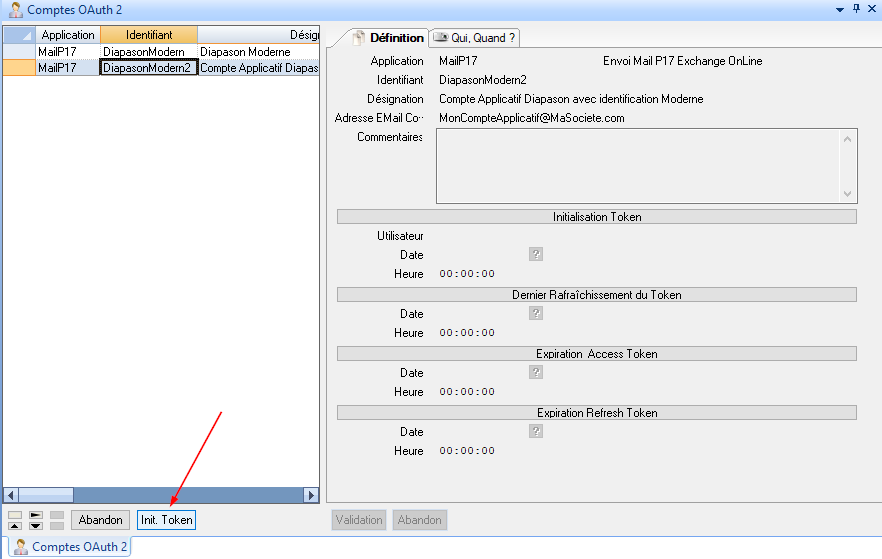Click Abandon button next to Init. Token
Image resolution: width=882 pixels, height=559 pixels.
click(101, 520)
